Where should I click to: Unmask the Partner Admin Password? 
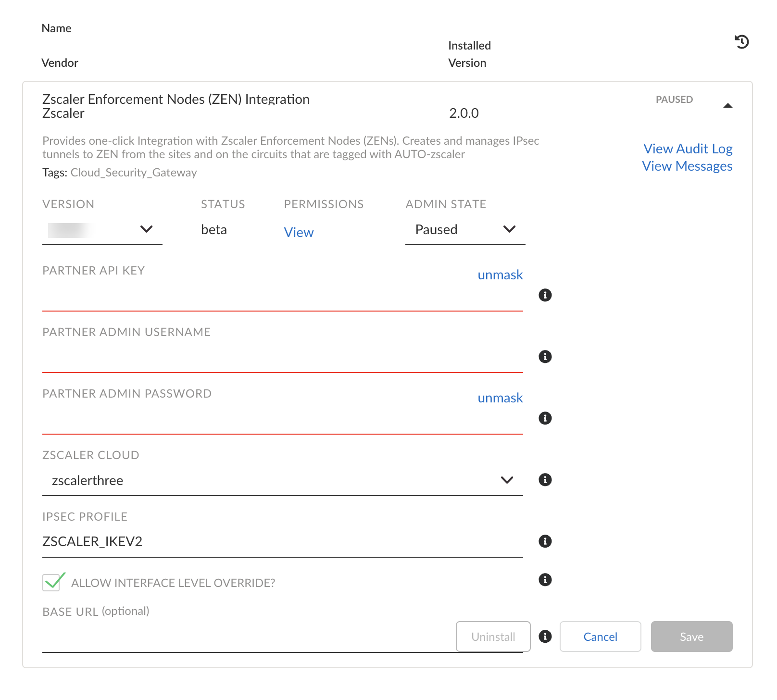pyautogui.click(x=500, y=398)
